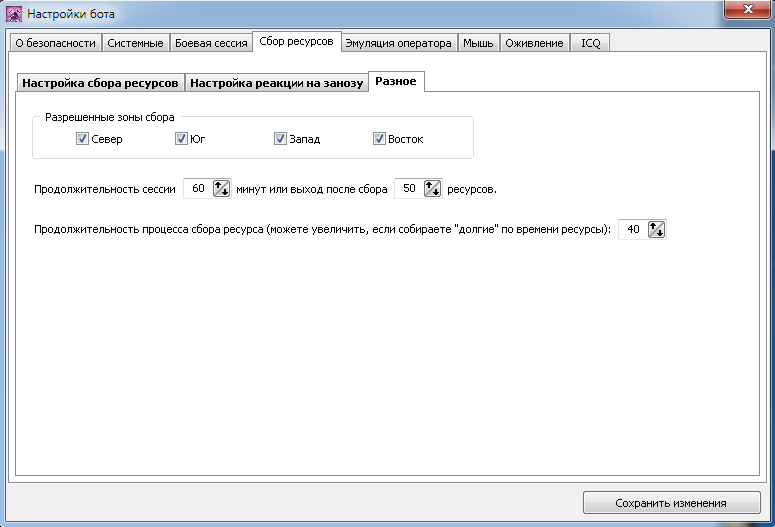Click the session duration spinner arrows
This screenshot has height=527, width=775.
221,188
